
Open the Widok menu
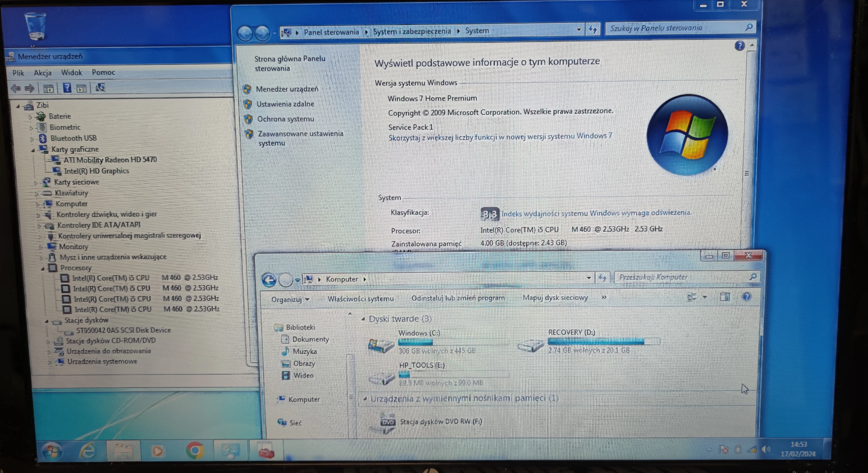tap(72, 72)
